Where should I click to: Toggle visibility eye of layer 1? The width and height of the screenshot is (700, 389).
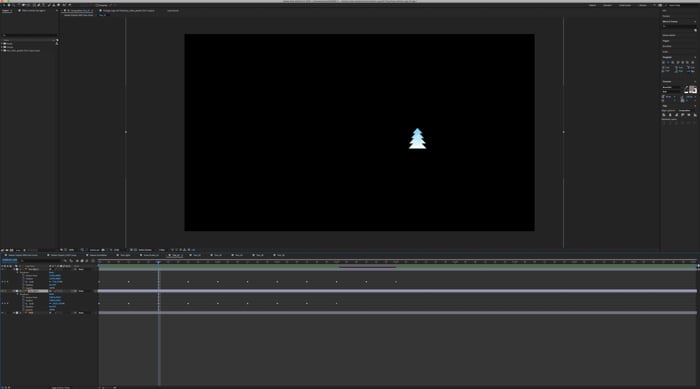point(2,269)
